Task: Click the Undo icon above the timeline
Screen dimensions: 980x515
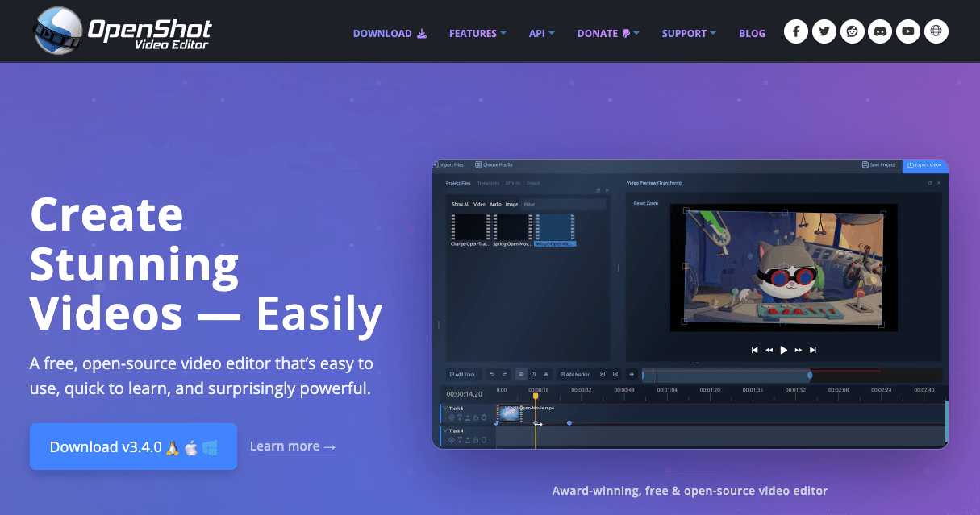Action: click(492, 374)
